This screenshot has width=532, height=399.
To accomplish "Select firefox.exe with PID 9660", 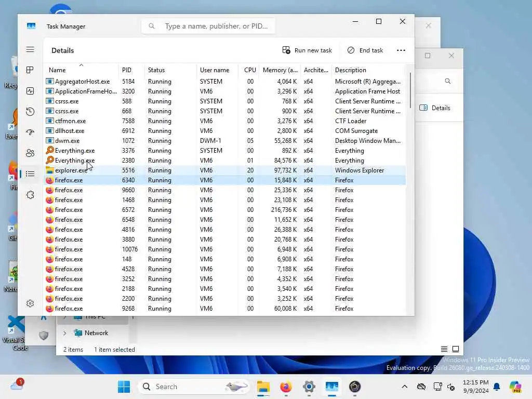I will pos(225,190).
